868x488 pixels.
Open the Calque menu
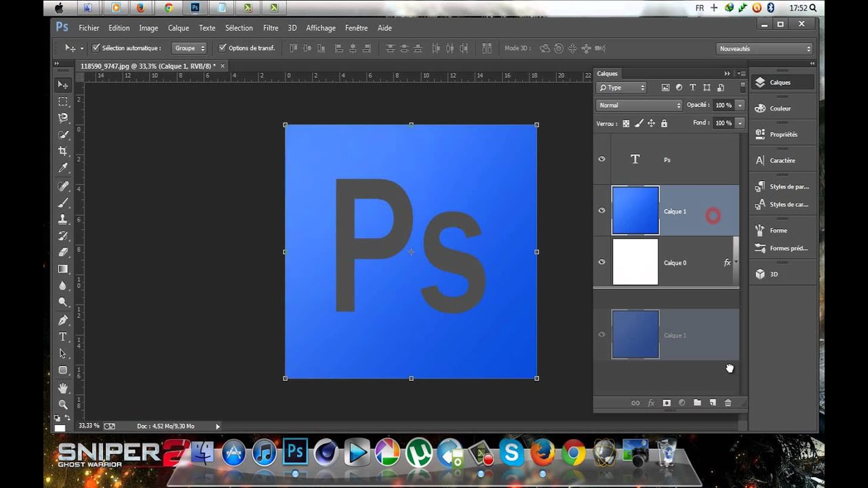[178, 28]
